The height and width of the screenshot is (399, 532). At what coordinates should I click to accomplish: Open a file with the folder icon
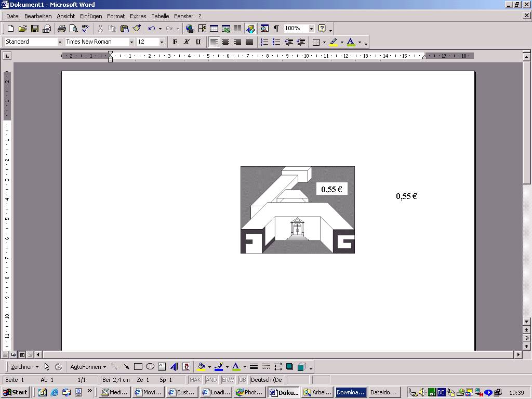tap(22, 29)
